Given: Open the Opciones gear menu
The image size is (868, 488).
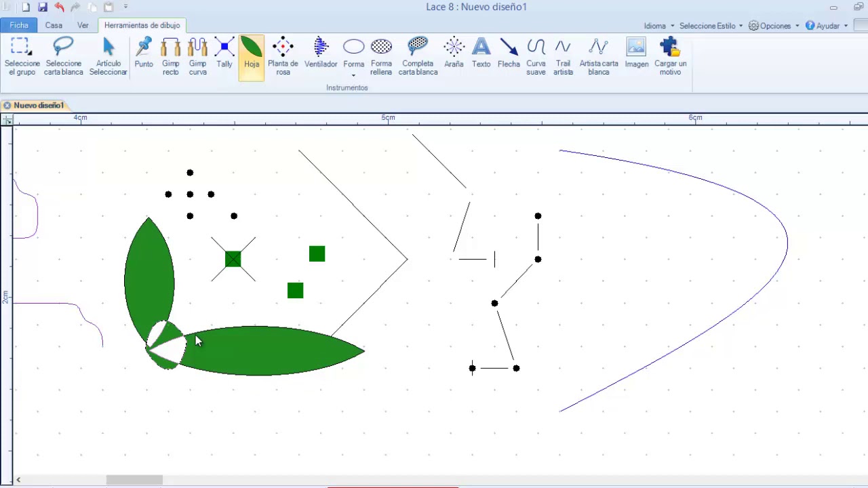Looking at the screenshot, I should pos(774,26).
